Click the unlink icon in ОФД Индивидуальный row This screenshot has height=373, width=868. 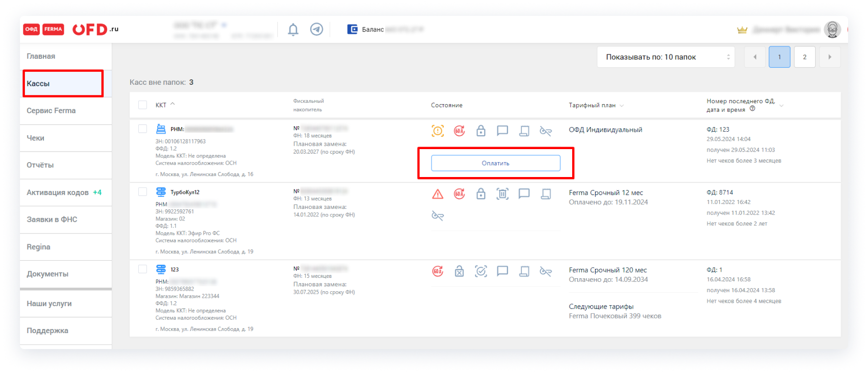(546, 131)
